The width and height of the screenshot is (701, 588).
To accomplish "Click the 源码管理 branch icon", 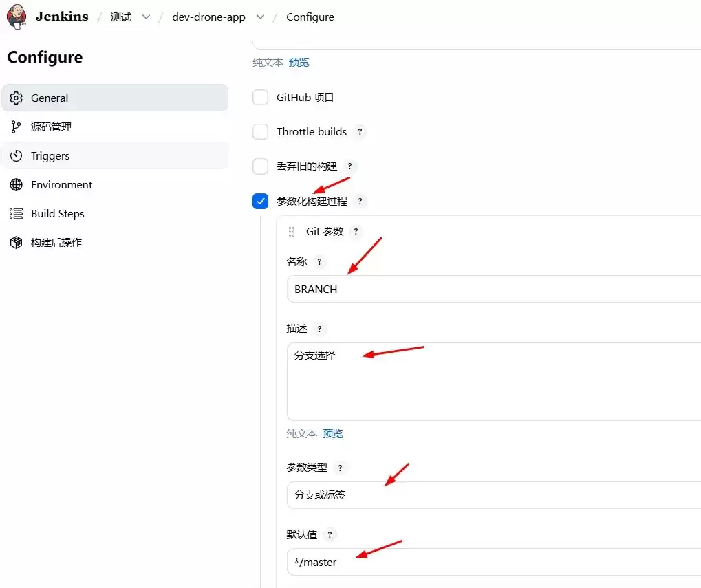I will (16, 127).
